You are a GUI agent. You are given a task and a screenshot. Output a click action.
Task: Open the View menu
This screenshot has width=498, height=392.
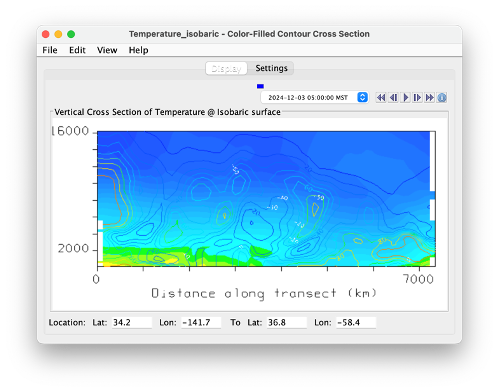point(107,50)
